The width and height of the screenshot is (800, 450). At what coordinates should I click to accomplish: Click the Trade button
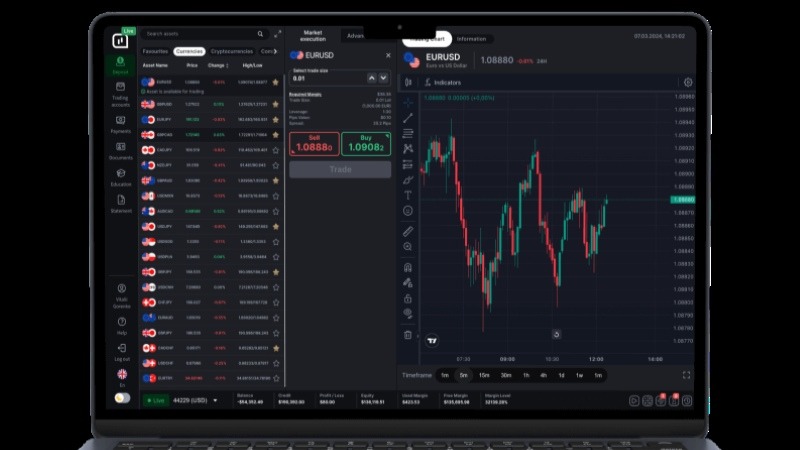click(x=340, y=169)
